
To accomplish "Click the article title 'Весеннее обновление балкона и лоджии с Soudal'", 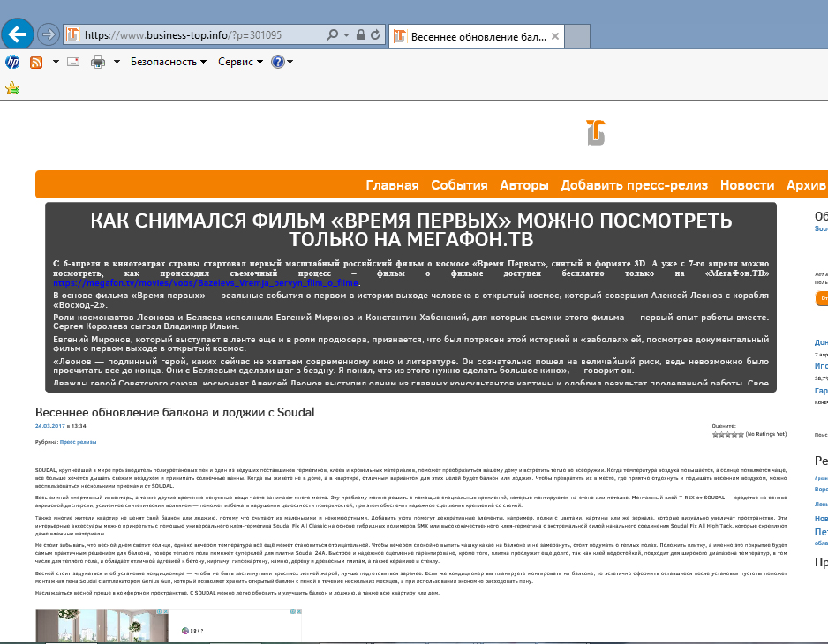I will 175,412.
